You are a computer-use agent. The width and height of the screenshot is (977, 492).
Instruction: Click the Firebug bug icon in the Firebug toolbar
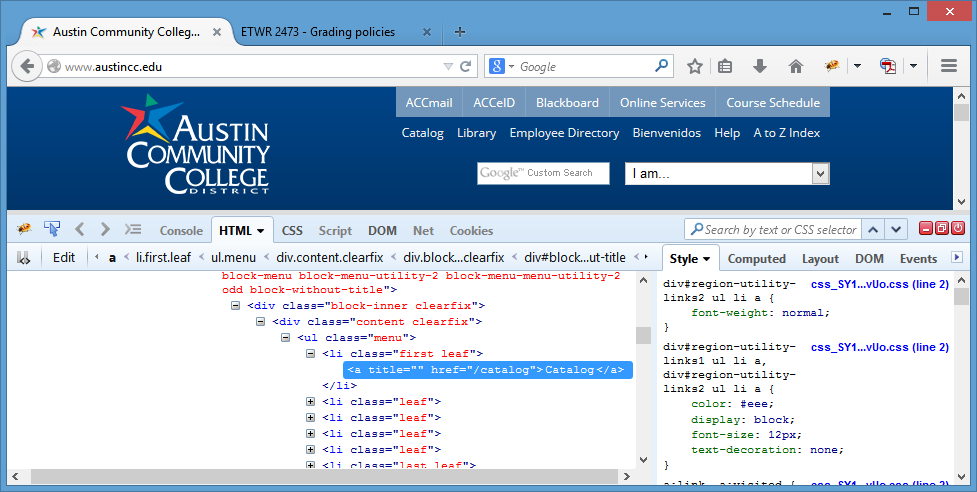coord(24,229)
